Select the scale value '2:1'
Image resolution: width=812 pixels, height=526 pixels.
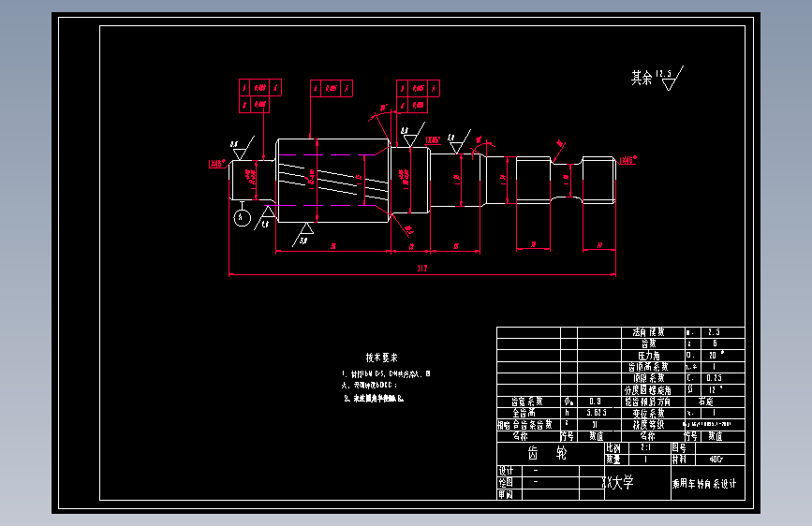[x=646, y=447]
